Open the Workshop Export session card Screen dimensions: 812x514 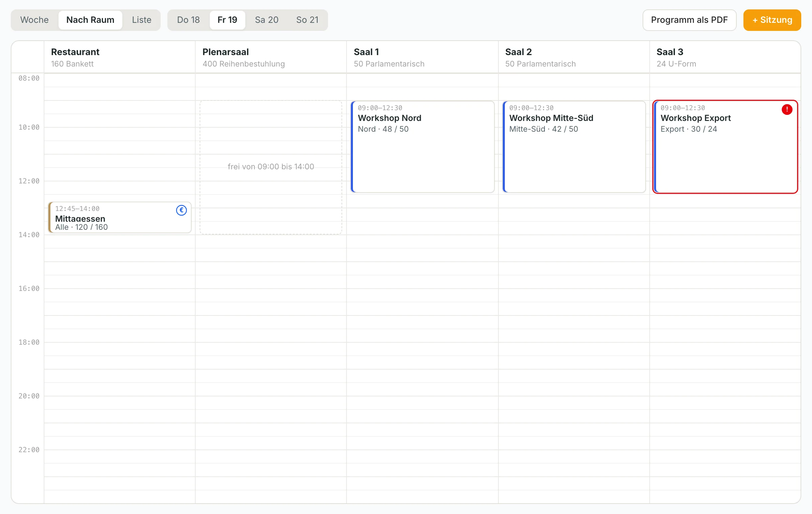point(725,147)
